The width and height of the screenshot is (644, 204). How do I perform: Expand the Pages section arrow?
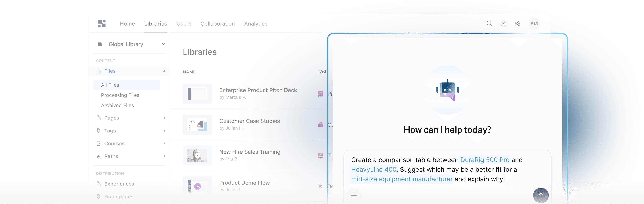coord(165,118)
